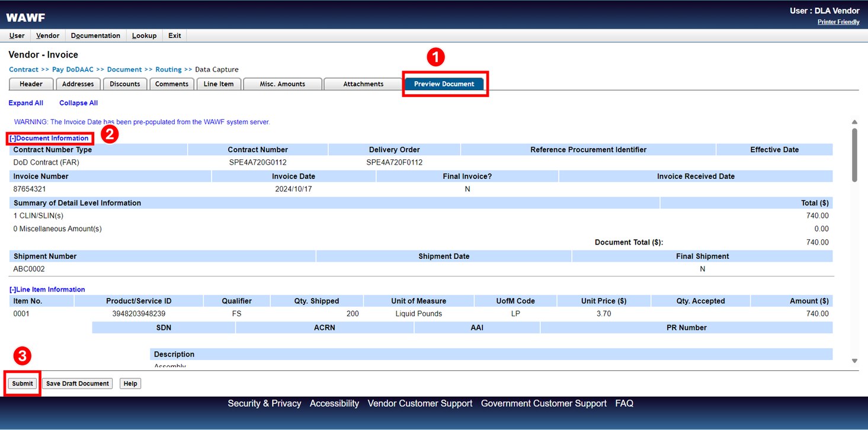Click the scrollbar down arrow
The height and width of the screenshot is (430, 868).
click(854, 361)
